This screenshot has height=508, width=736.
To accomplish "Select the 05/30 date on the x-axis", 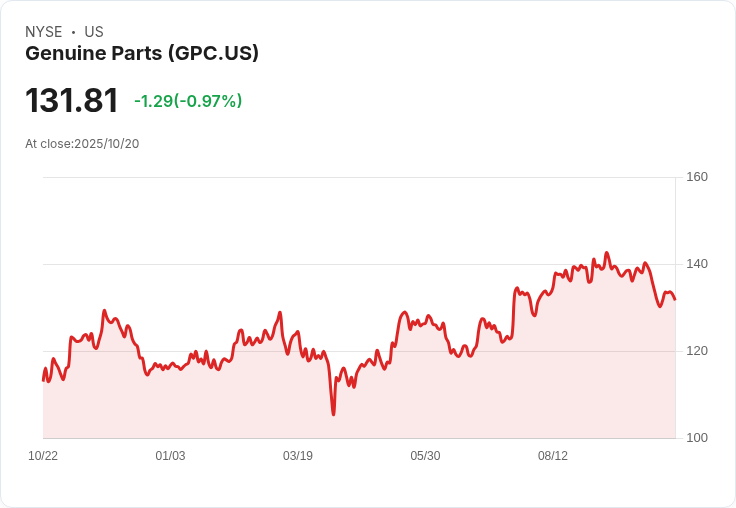I will tap(425, 456).
